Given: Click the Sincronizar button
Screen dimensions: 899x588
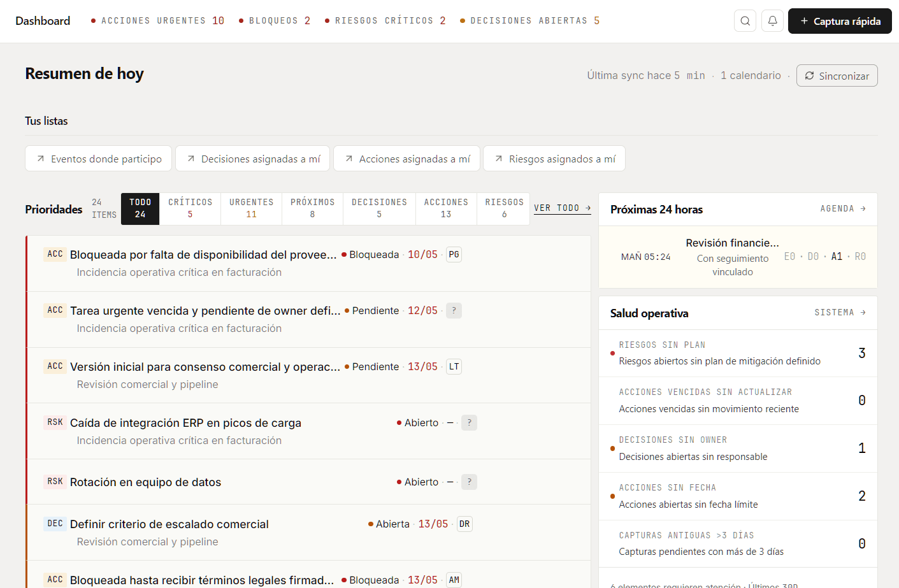Looking at the screenshot, I should (x=837, y=76).
